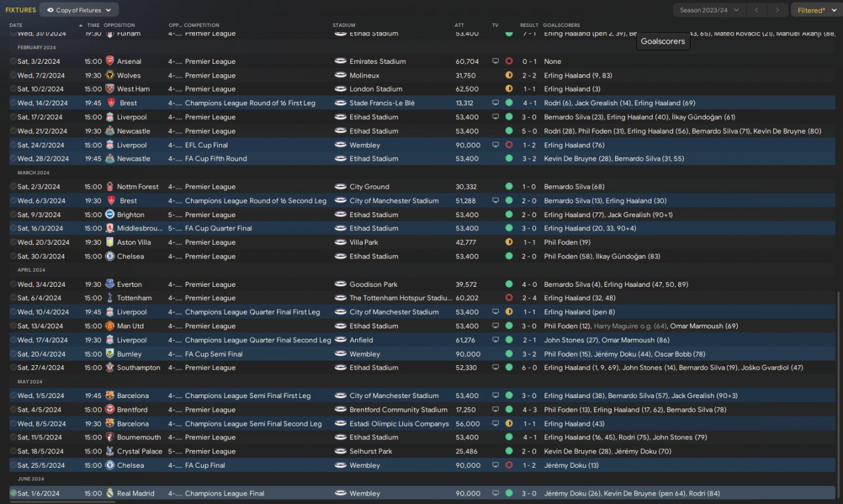The image size is (843, 504).
Task: Click the Crystal Palace club badge
Action: tap(110, 451)
